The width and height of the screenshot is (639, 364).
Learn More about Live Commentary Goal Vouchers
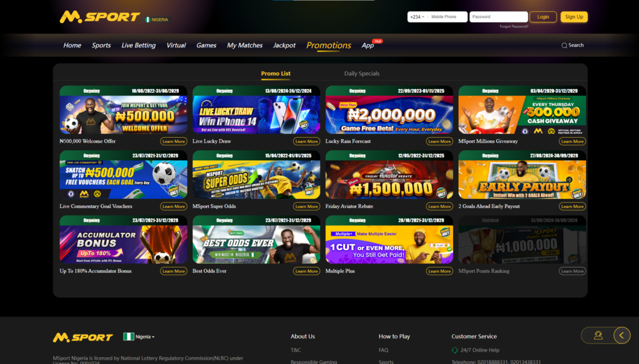173,206
